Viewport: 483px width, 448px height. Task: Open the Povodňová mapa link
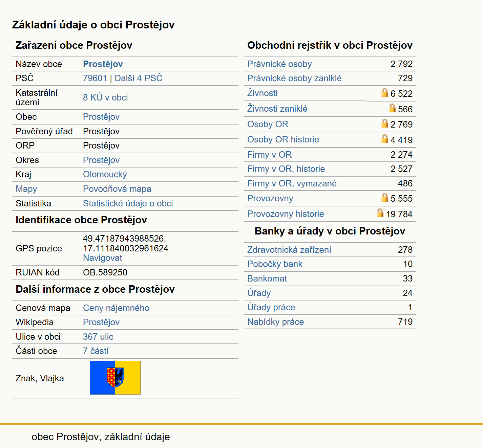[x=117, y=189]
